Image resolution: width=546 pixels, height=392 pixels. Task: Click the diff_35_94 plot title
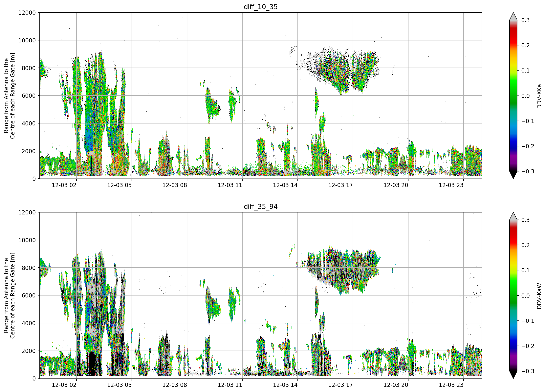pyautogui.click(x=260, y=207)
